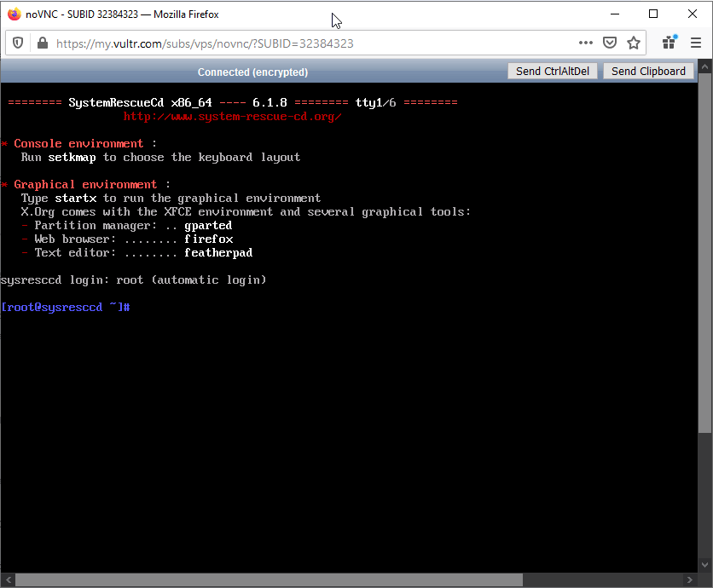Screen dimensions: 713x588
Task: Click the Firefox logo in the title bar
Action: (14, 14)
